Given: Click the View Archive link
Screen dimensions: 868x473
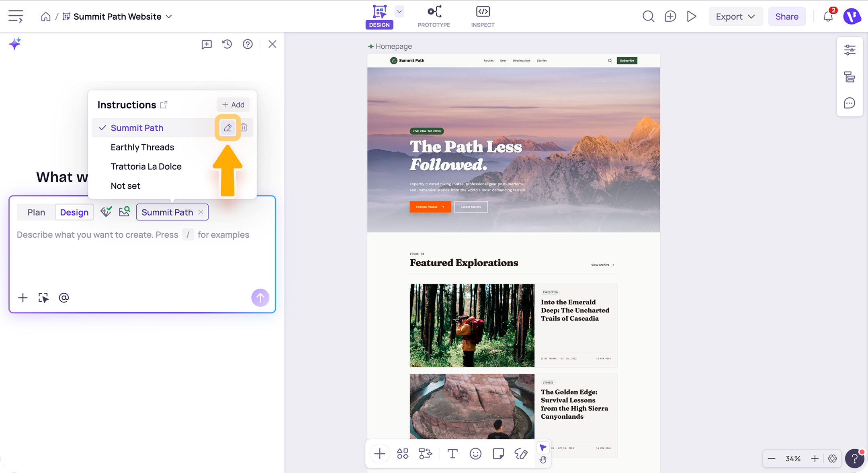Looking at the screenshot, I should pos(602,265).
